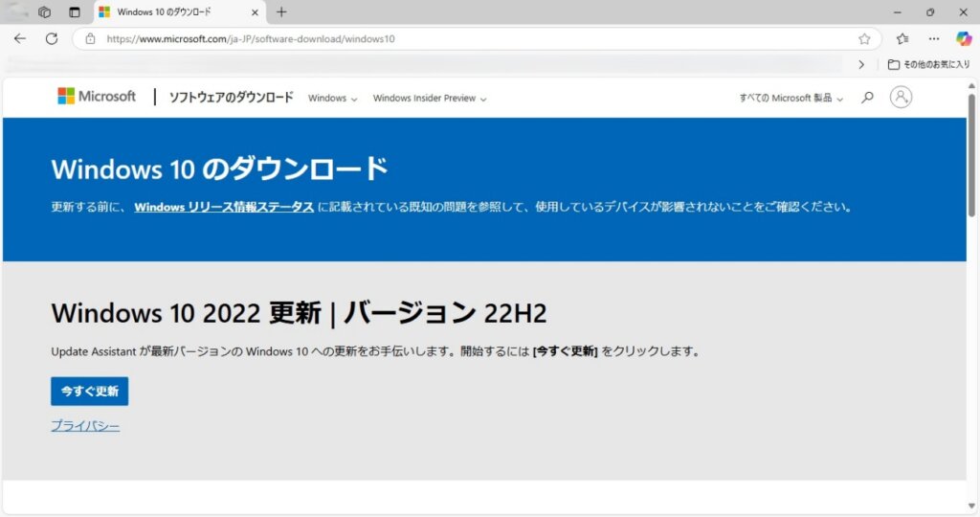Expand すべての Microsoft 製品 dropdown
This screenshot has height=517, width=980.
pyautogui.click(x=791, y=99)
